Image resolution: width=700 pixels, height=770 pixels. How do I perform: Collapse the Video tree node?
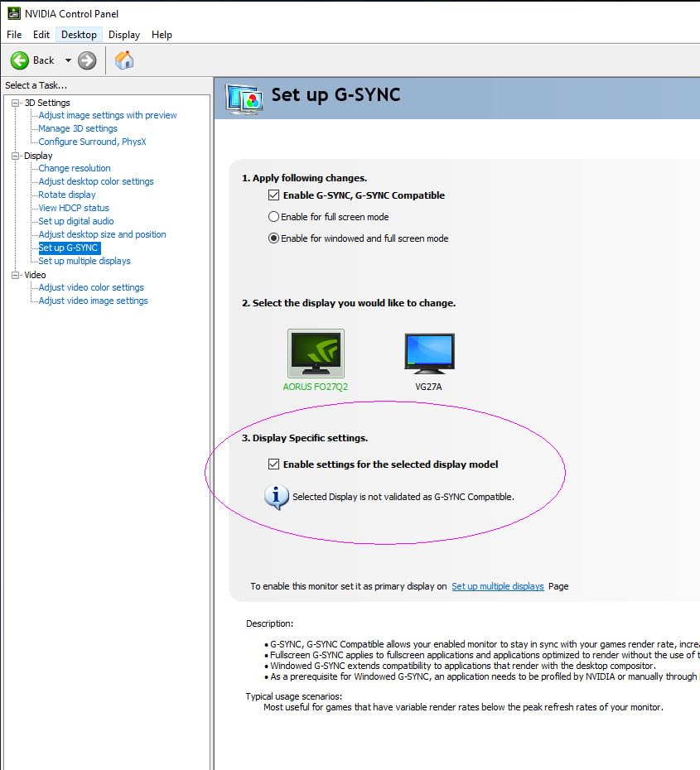click(15, 275)
